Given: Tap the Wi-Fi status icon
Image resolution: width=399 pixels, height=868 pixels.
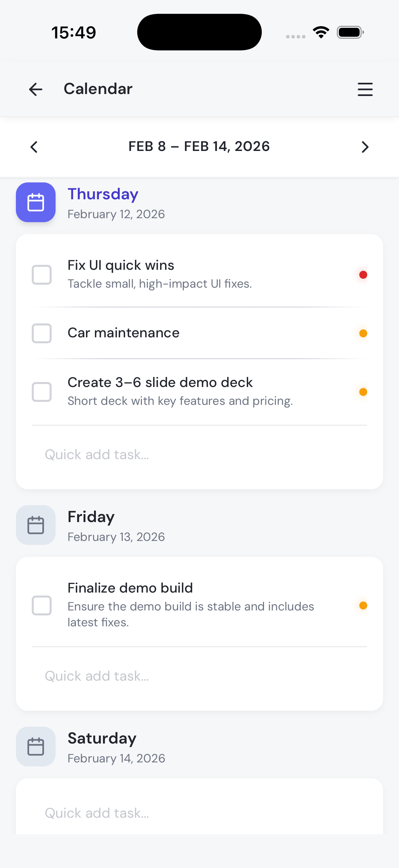Looking at the screenshot, I should coord(321,32).
